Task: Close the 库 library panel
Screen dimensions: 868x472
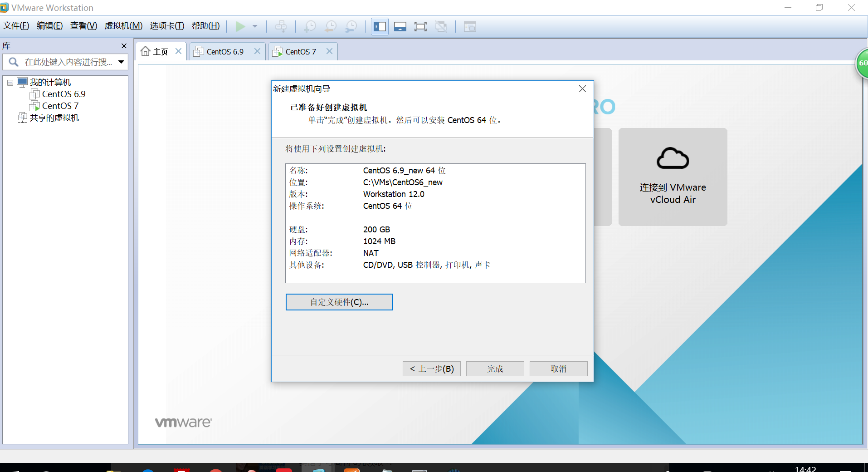Action: tap(124, 46)
